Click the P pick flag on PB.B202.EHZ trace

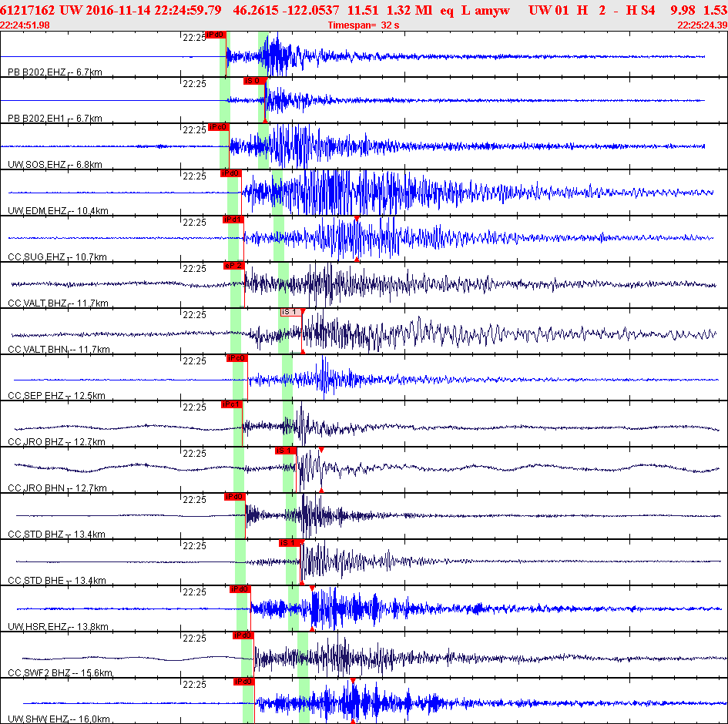point(216,35)
